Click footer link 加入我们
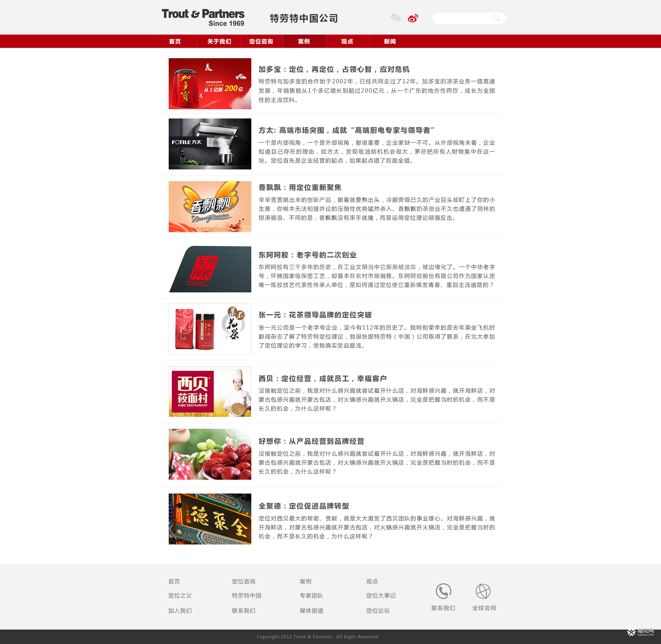This screenshot has width=661, height=644. pyautogui.click(x=180, y=611)
